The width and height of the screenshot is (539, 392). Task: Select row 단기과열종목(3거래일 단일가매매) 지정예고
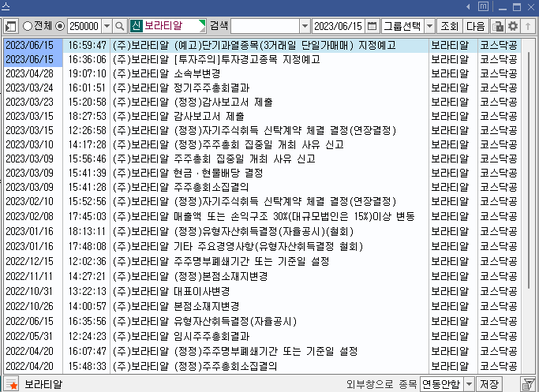263,45
